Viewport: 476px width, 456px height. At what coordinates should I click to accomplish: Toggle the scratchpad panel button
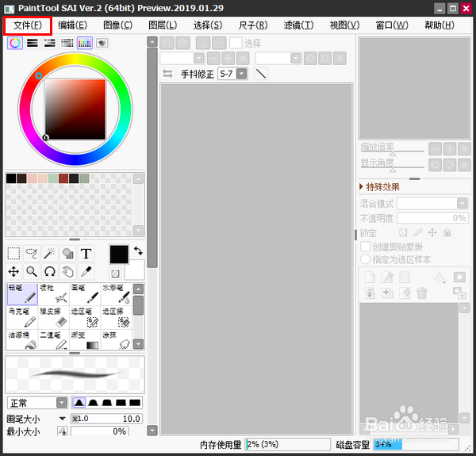click(102, 43)
